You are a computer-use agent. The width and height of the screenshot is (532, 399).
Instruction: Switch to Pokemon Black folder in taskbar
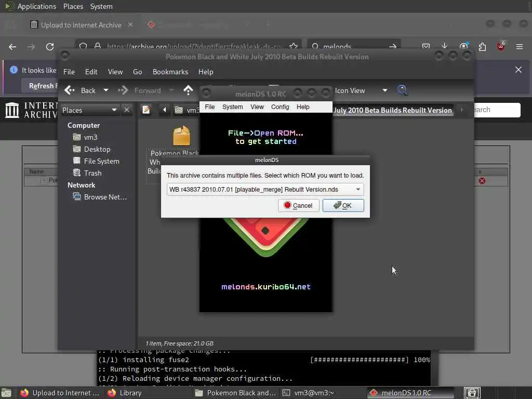pos(236,393)
